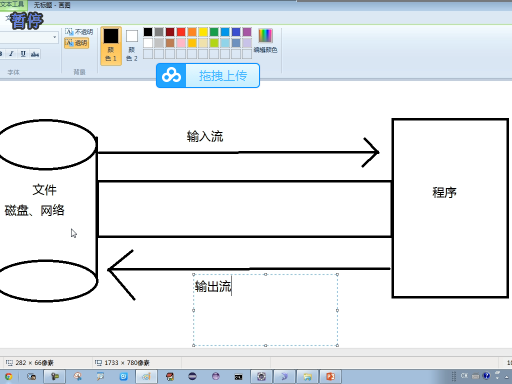Viewport: 512px width, 384px height.
Task: Open the PowerPoint taskbar icon
Action: pyautogui.click(x=330, y=377)
